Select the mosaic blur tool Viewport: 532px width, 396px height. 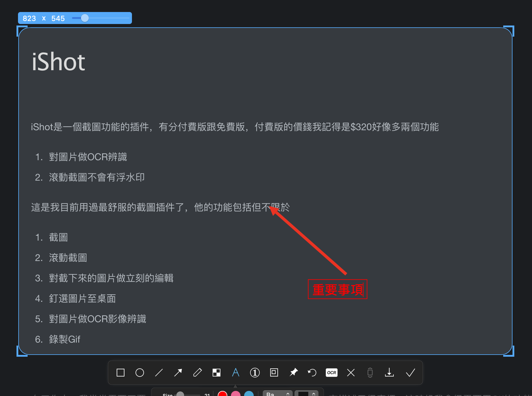[217, 373]
